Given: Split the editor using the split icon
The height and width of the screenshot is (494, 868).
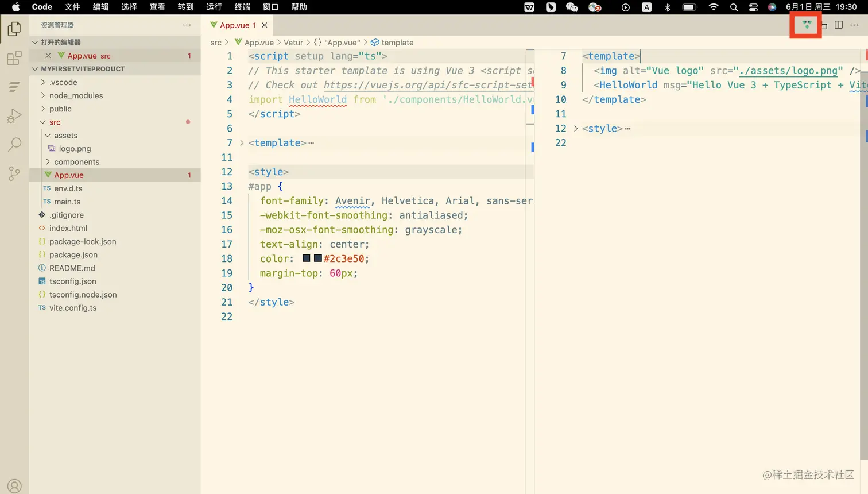Looking at the screenshot, I should [x=839, y=25].
